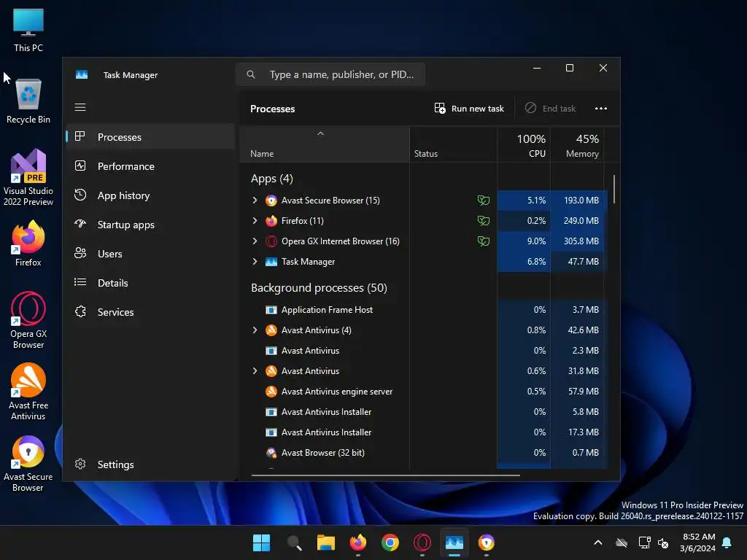Expand Opera GX Internet Browser (16) group
Viewport: 747px width, 560px height.
[x=255, y=241]
